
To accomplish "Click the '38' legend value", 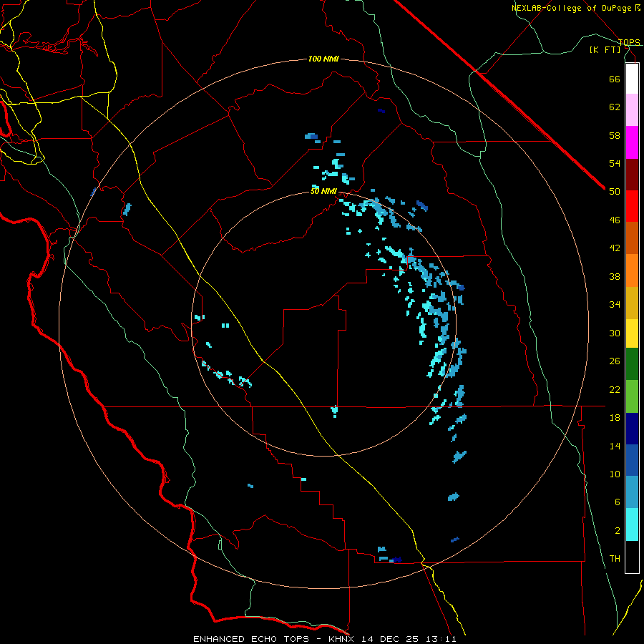I will coord(615,276).
